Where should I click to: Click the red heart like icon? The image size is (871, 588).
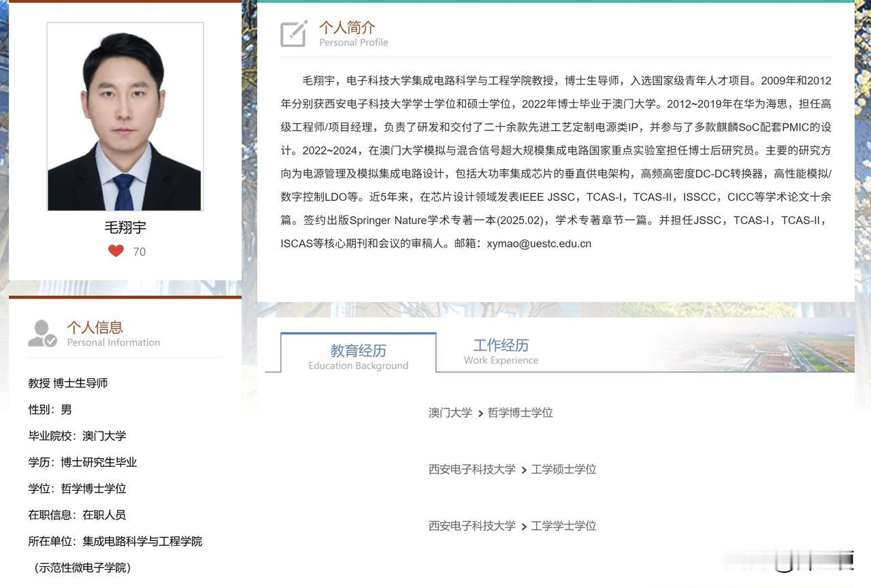[x=116, y=251]
